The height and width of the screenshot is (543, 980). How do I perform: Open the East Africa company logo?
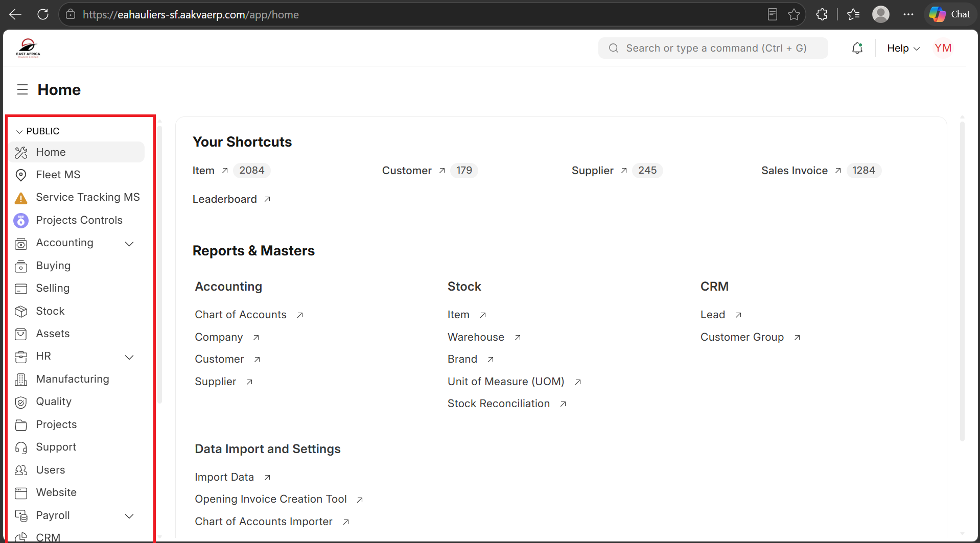point(28,48)
